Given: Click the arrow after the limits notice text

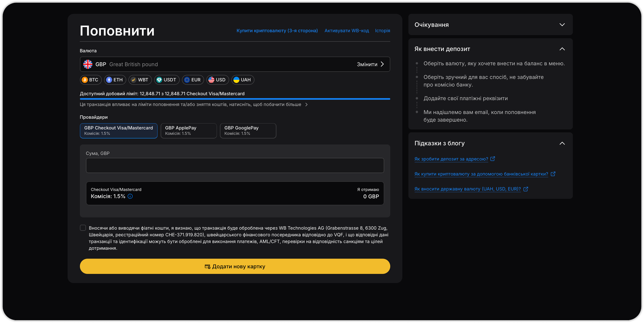Looking at the screenshot, I should pos(306,105).
